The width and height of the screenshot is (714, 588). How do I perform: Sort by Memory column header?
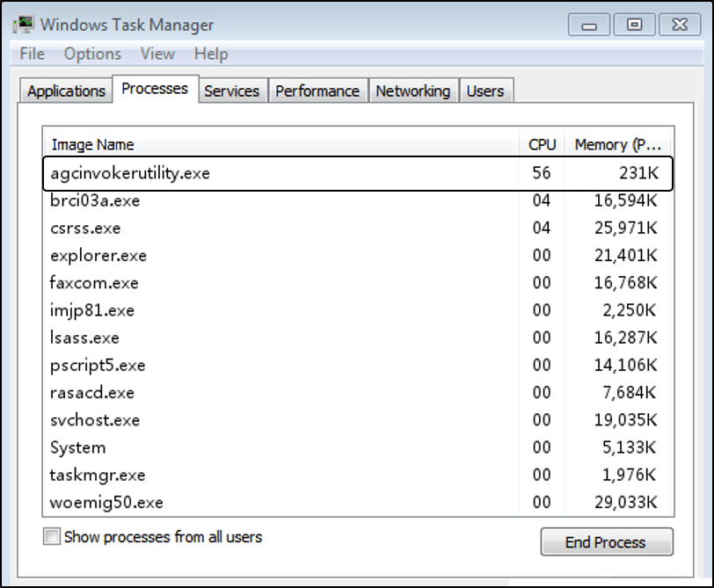point(619,145)
